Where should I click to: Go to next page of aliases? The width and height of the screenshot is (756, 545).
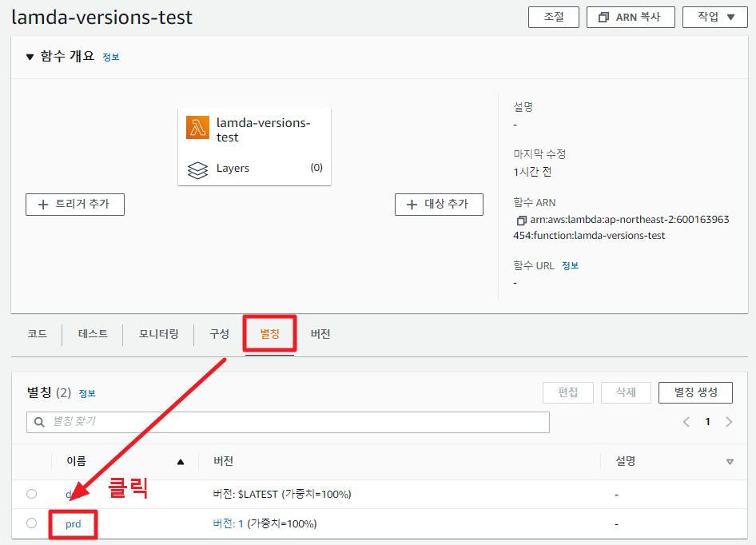pos(729,422)
